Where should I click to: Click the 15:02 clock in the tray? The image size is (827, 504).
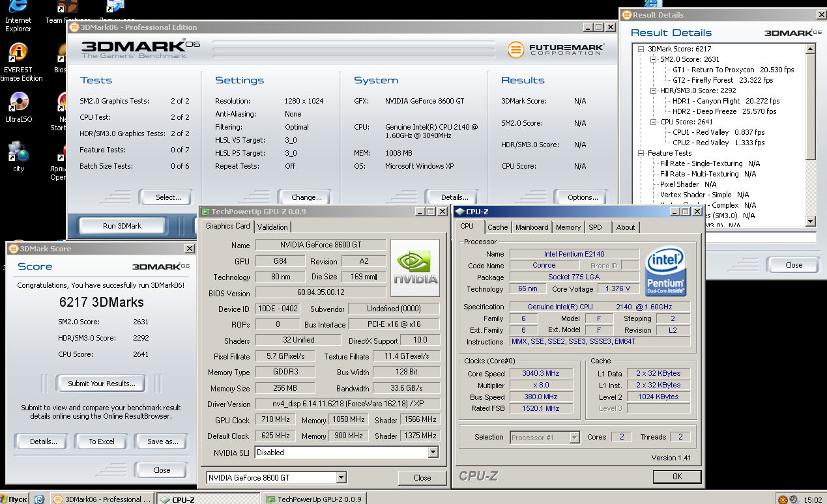[x=813, y=499]
